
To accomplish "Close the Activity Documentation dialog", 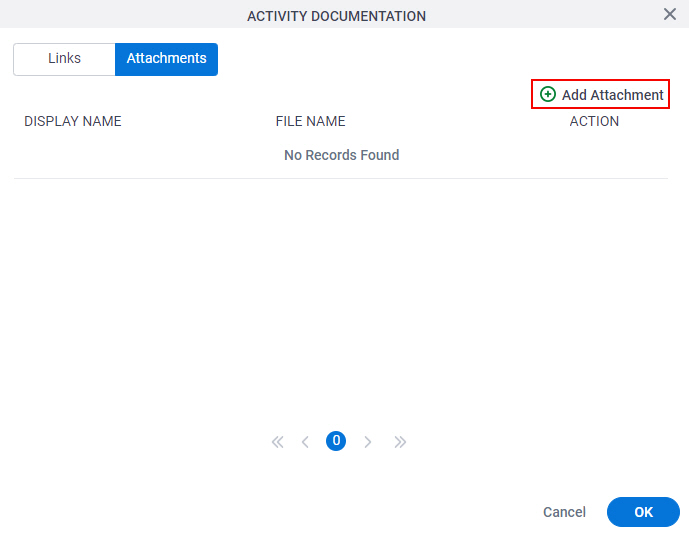I will (x=670, y=14).
